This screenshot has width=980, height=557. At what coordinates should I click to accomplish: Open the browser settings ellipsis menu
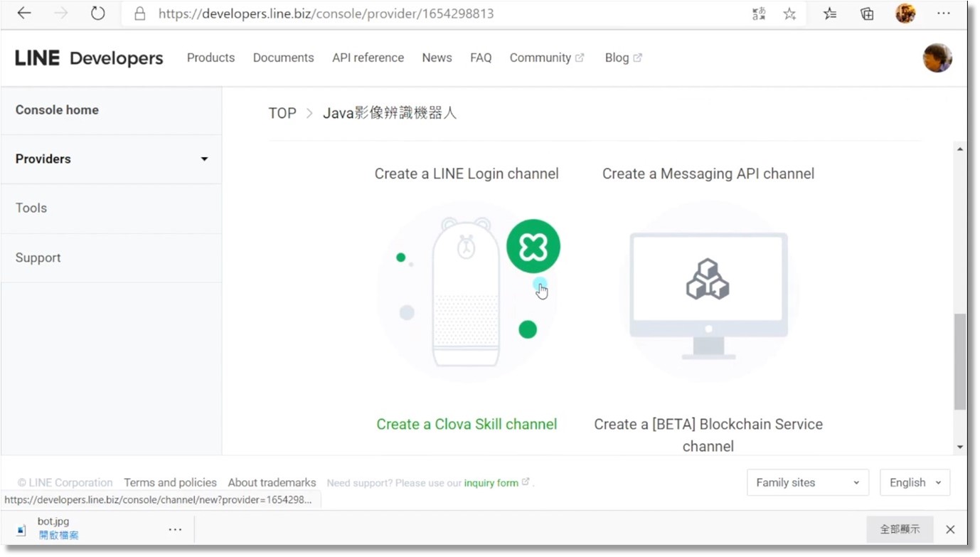[944, 14]
